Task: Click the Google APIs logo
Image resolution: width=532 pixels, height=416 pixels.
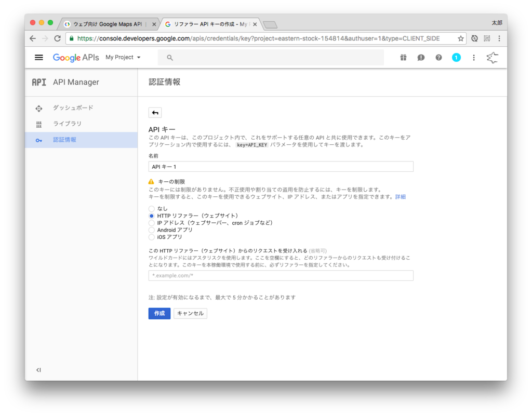Action: click(x=76, y=57)
